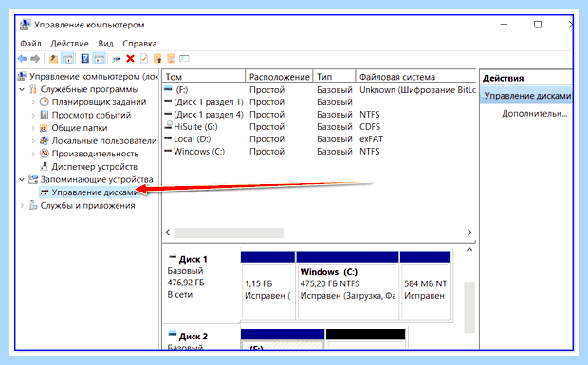Screen dimensions: 588x365
Task: Select Диспетчер устройств in the tree
Action: coord(95,167)
